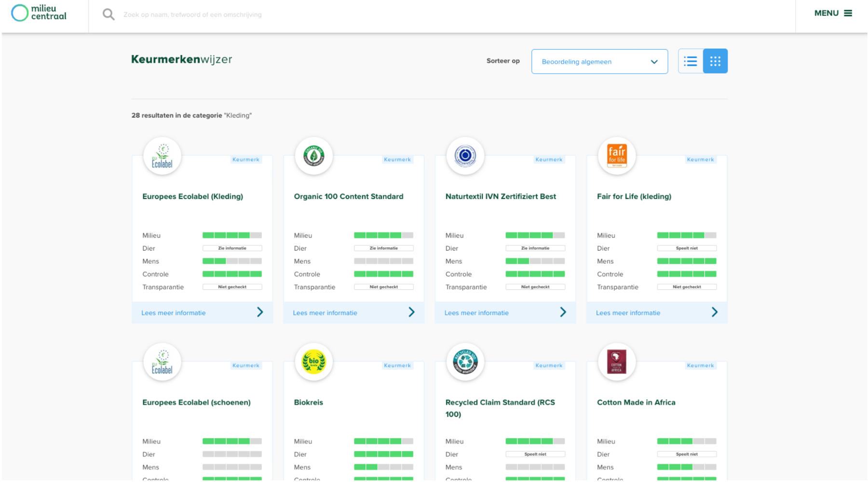Click the search magnifier icon

click(108, 14)
